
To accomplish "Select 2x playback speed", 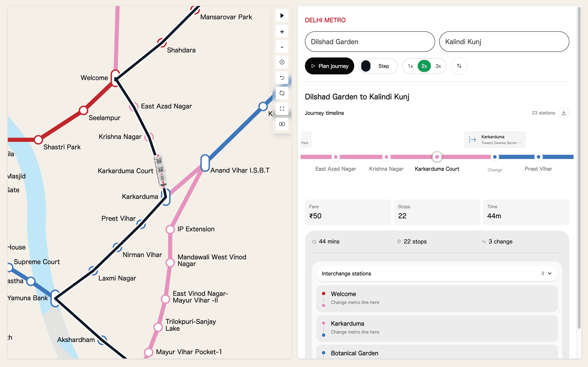I will tap(424, 66).
